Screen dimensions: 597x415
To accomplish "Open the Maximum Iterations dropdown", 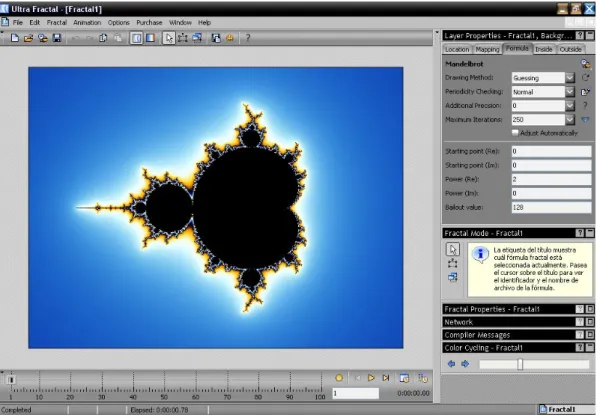I will (x=570, y=120).
